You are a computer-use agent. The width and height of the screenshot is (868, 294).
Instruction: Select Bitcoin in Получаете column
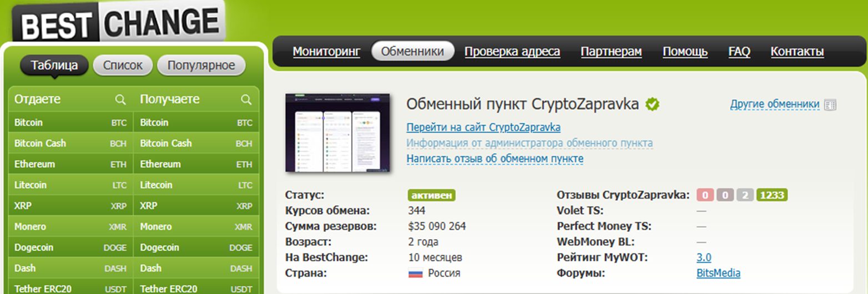[x=196, y=123]
